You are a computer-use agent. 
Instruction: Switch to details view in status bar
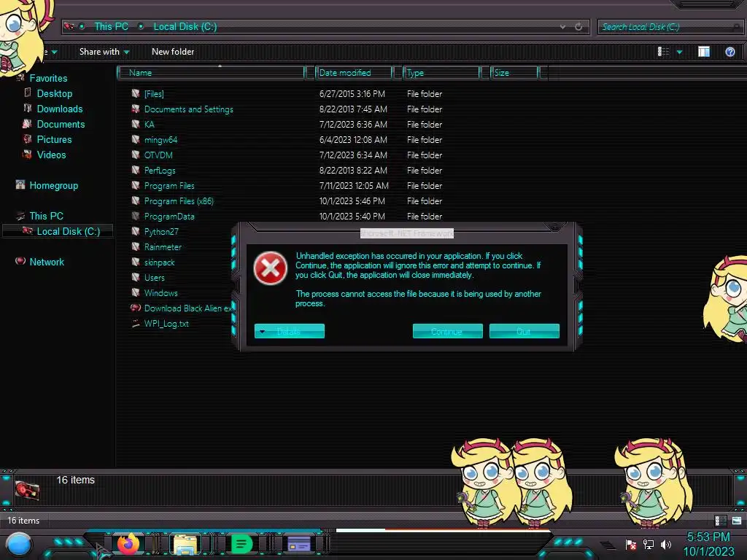click(x=720, y=521)
